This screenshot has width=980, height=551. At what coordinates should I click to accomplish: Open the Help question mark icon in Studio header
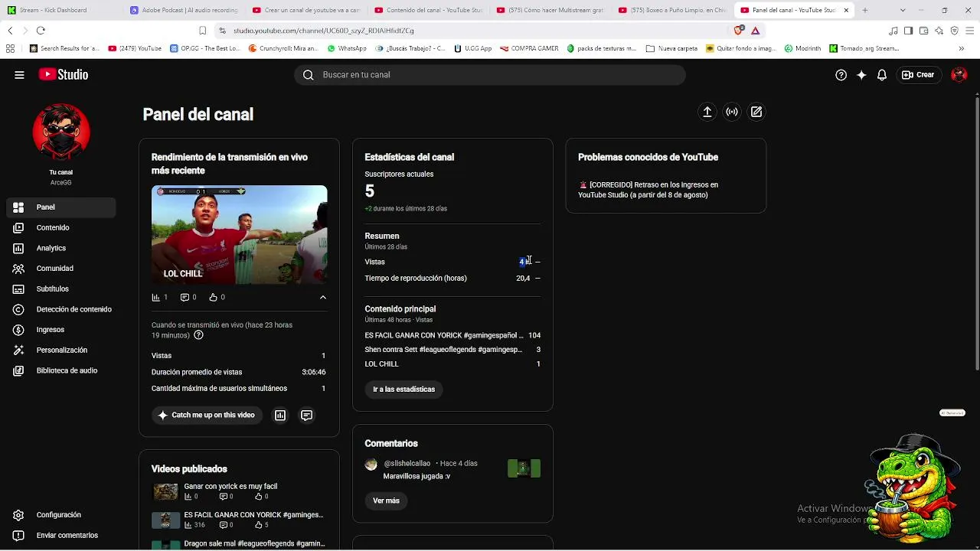tap(841, 75)
